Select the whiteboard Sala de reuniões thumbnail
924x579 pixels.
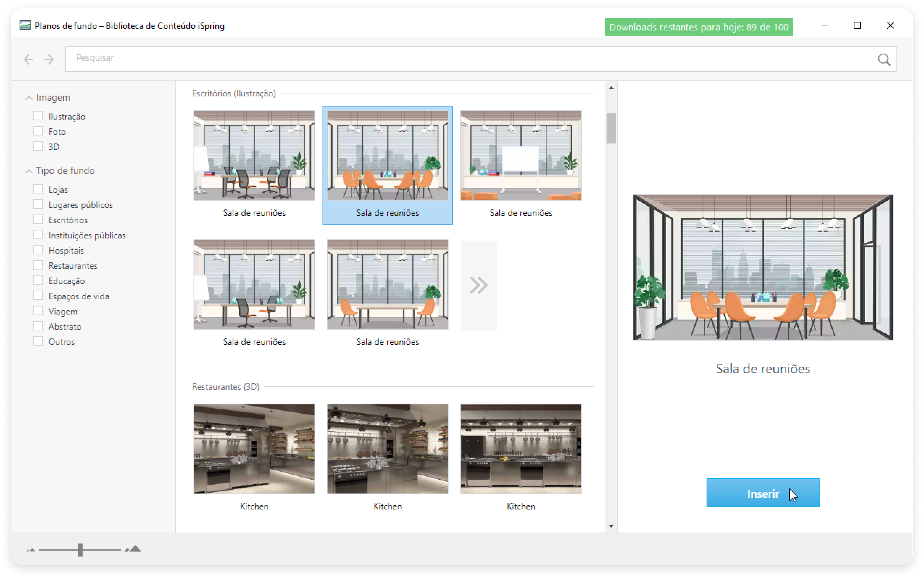(521, 156)
